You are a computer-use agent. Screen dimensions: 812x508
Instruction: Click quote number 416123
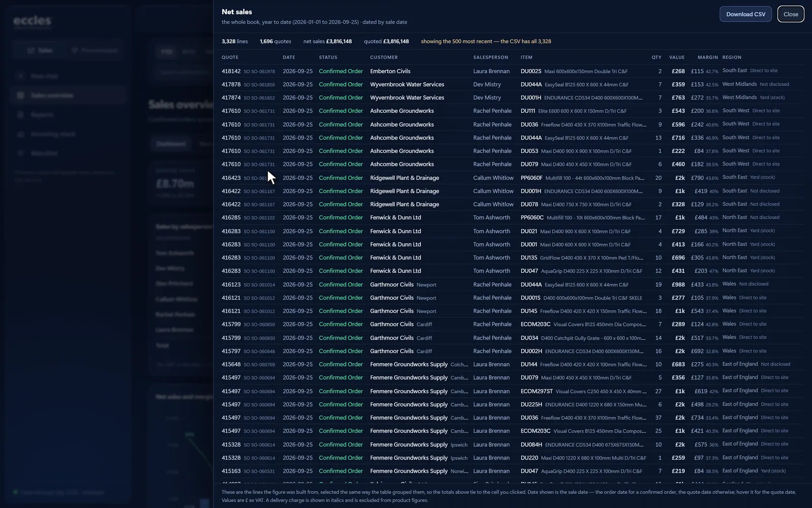pyautogui.click(x=231, y=284)
